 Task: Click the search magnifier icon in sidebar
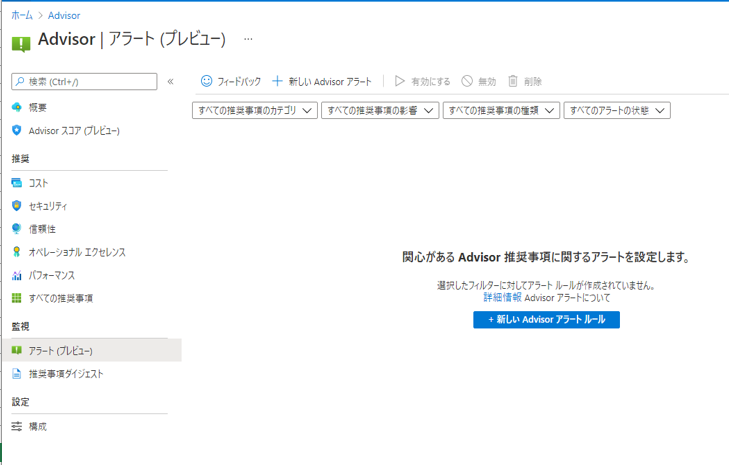tap(20, 82)
